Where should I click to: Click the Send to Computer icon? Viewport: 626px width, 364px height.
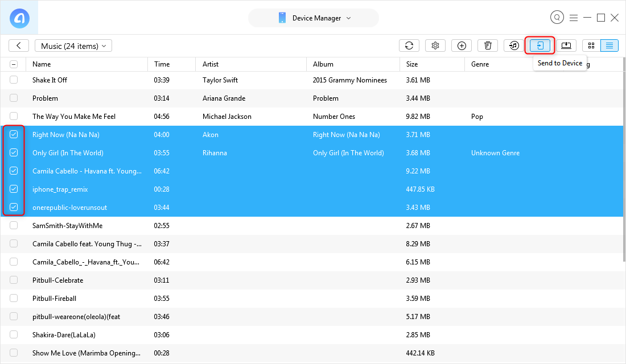pos(566,45)
